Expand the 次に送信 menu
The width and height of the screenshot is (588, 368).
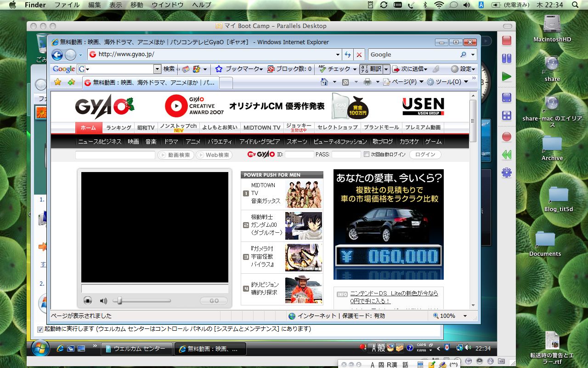(x=410, y=69)
